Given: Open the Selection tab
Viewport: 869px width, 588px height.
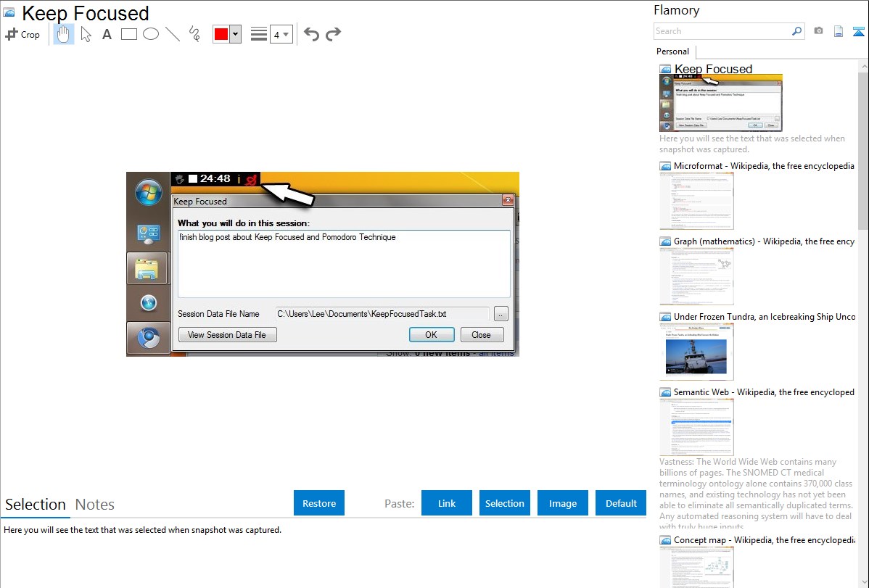Looking at the screenshot, I should coord(36,505).
